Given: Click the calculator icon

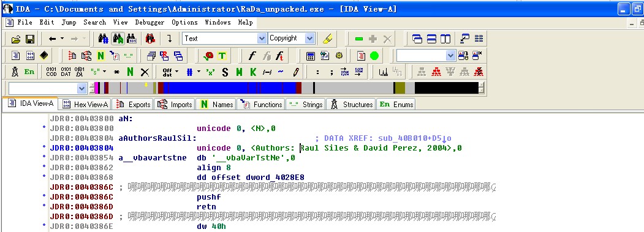Looking at the screenshot, I should [x=311, y=56].
